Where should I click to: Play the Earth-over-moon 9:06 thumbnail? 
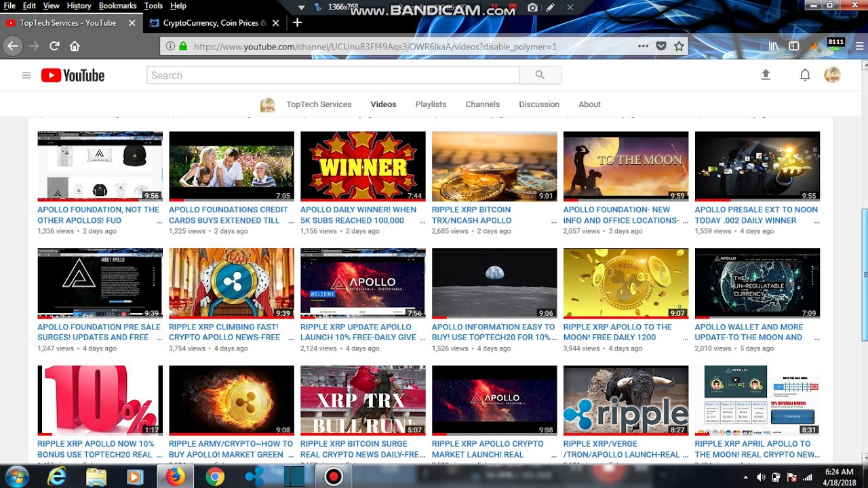(x=494, y=283)
